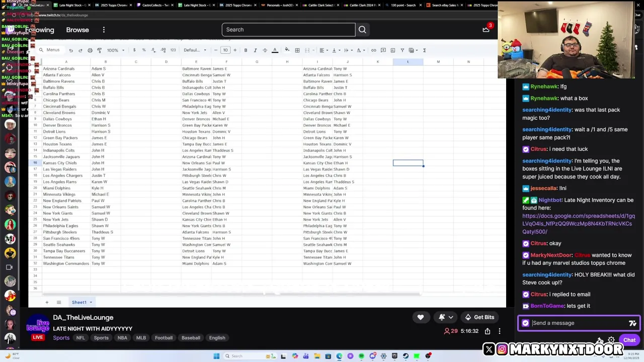The image size is (644, 362).
Task: Toggle italic formatting
Action: [255, 50]
